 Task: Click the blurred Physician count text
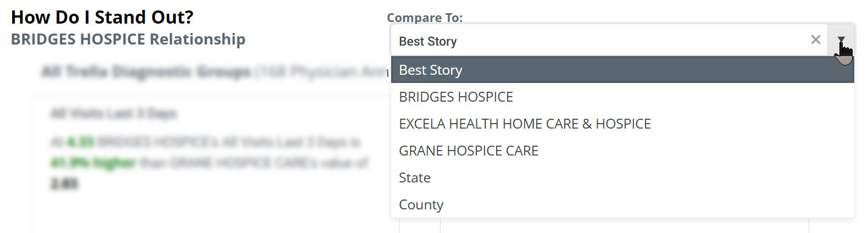click(322, 71)
